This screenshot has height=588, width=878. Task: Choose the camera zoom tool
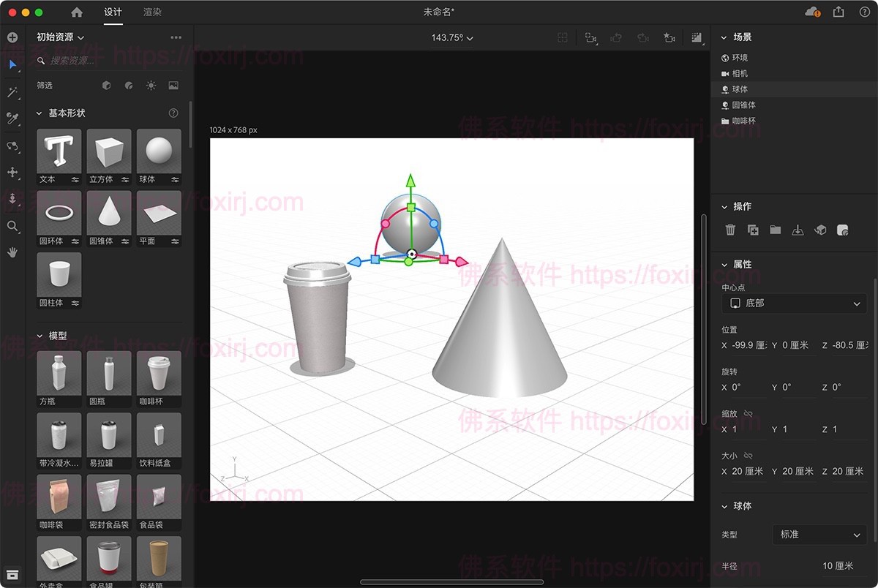[12, 227]
